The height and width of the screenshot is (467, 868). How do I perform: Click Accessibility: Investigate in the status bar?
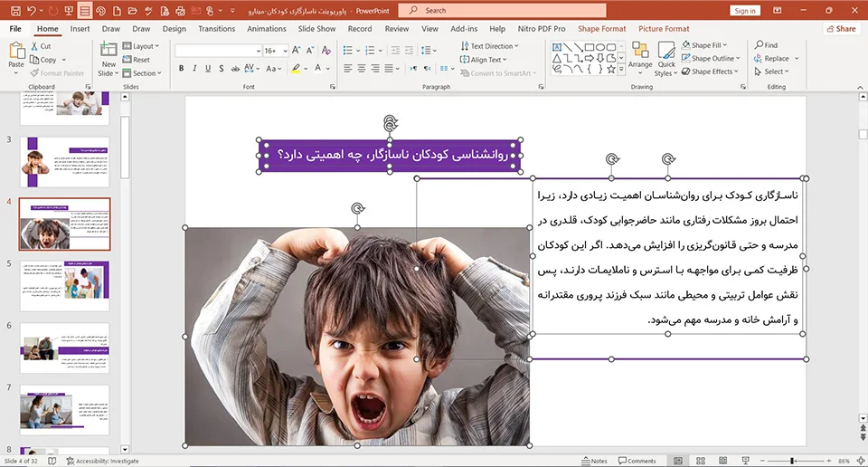(102, 461)
